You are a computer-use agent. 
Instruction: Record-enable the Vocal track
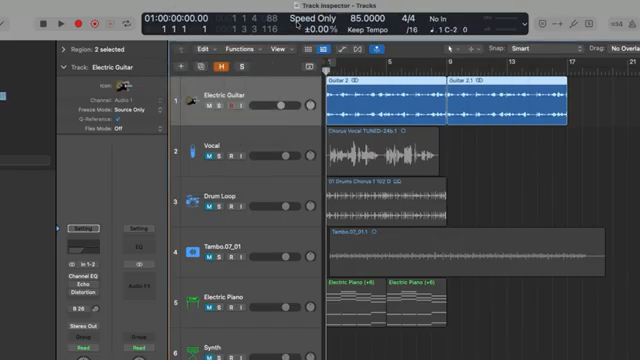tap(231, 156)
